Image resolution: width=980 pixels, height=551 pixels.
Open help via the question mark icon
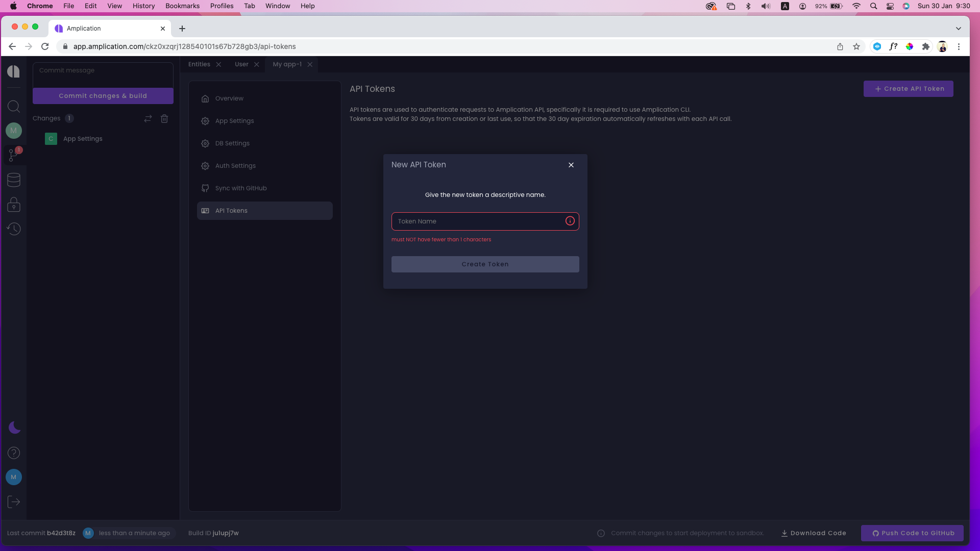tap(14, 453)
